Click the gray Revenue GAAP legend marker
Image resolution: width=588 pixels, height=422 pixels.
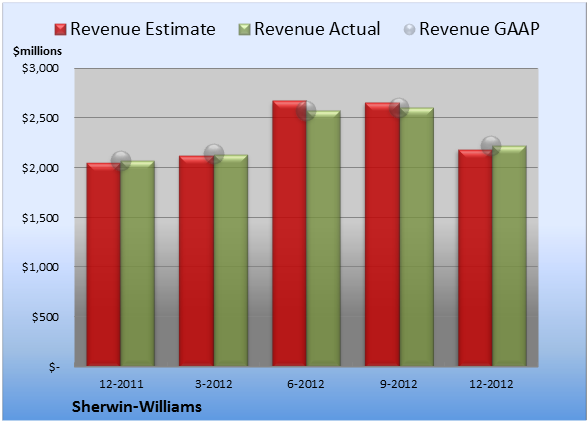pos(410,30)
